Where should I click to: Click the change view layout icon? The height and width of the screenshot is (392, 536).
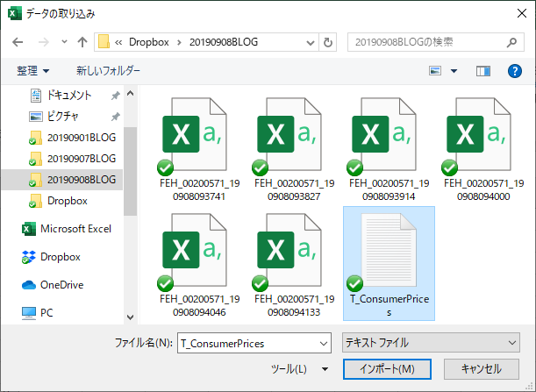tap(434, 71)
